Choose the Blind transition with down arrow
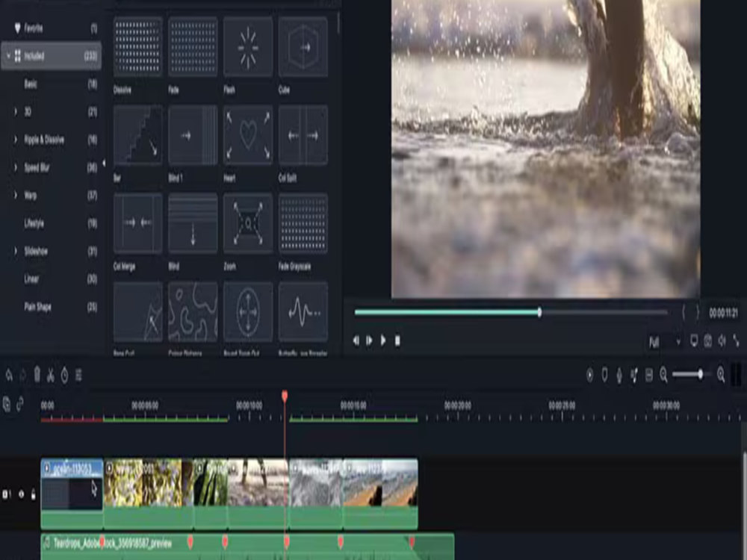The width and height of the screenshot is (747, 560). click(x=193, y=223)
